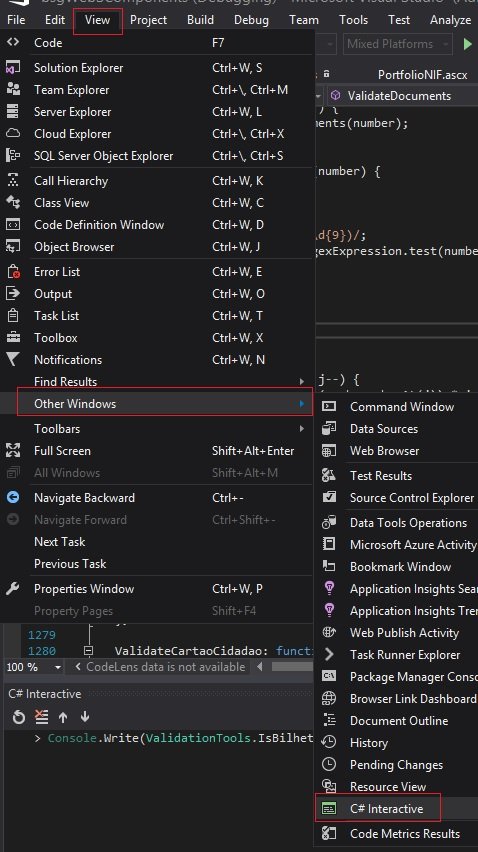
Task: Open the Debug menu
Action: [251, 20]
